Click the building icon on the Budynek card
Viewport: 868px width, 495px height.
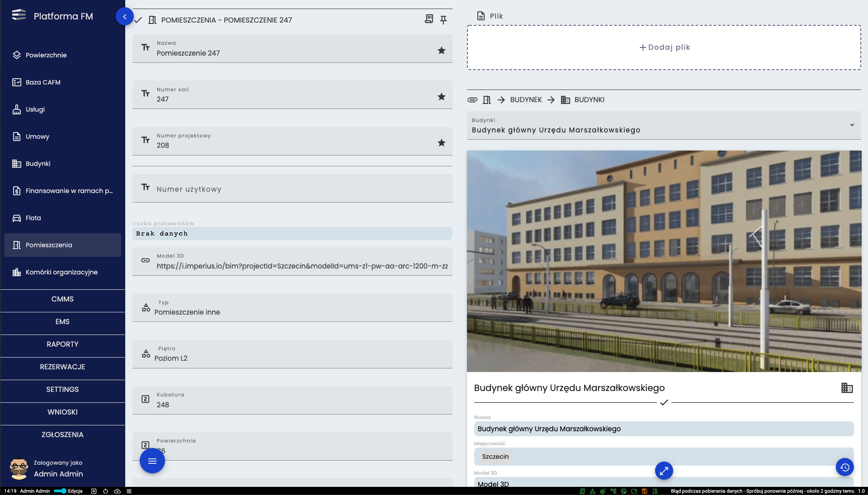click(x=847, y=388)
